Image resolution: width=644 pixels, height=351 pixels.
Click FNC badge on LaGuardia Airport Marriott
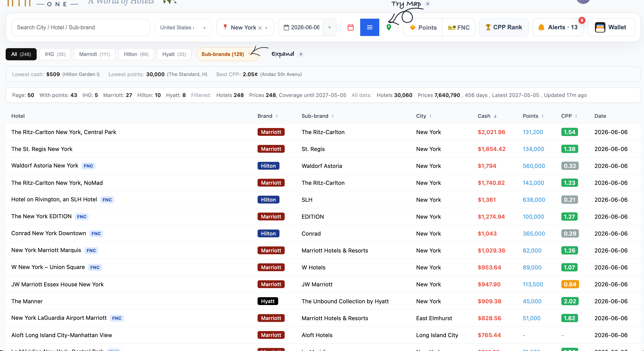(117, 318)
